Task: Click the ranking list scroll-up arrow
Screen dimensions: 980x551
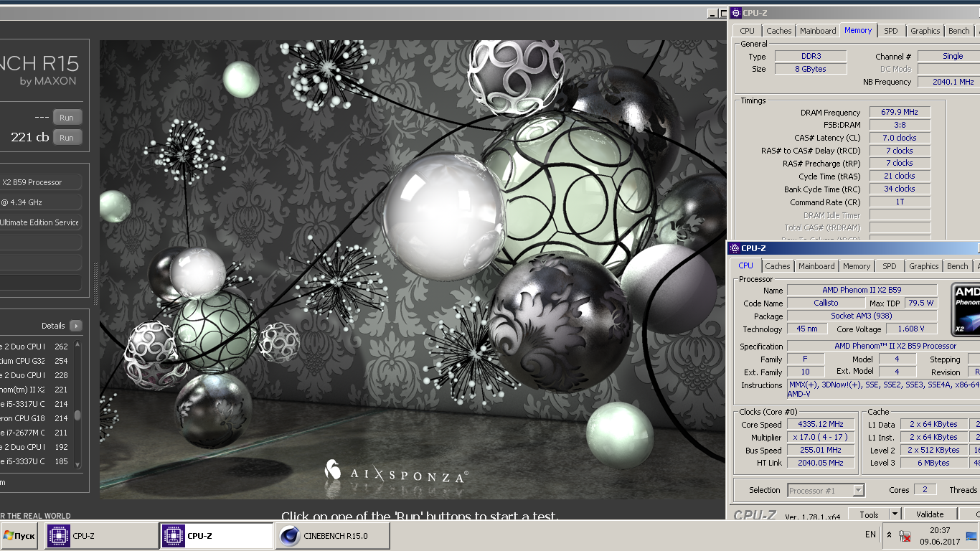Action: [x=77, y=345]
